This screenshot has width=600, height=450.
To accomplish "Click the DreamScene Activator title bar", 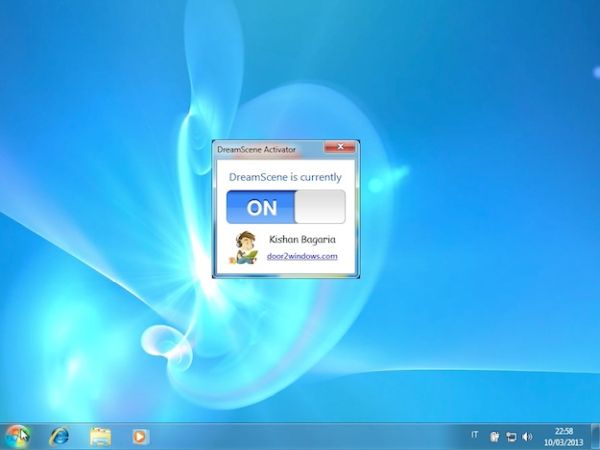I will 265,148.
